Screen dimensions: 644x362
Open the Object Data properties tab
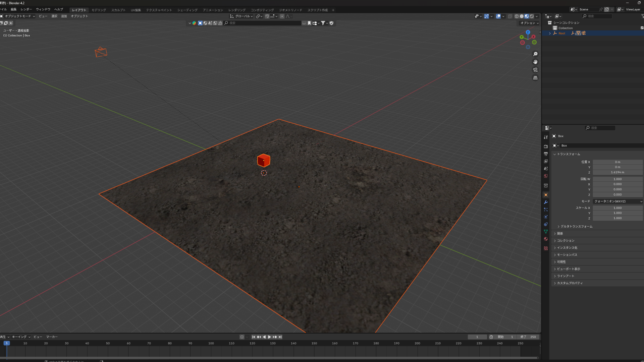point(546,232)
